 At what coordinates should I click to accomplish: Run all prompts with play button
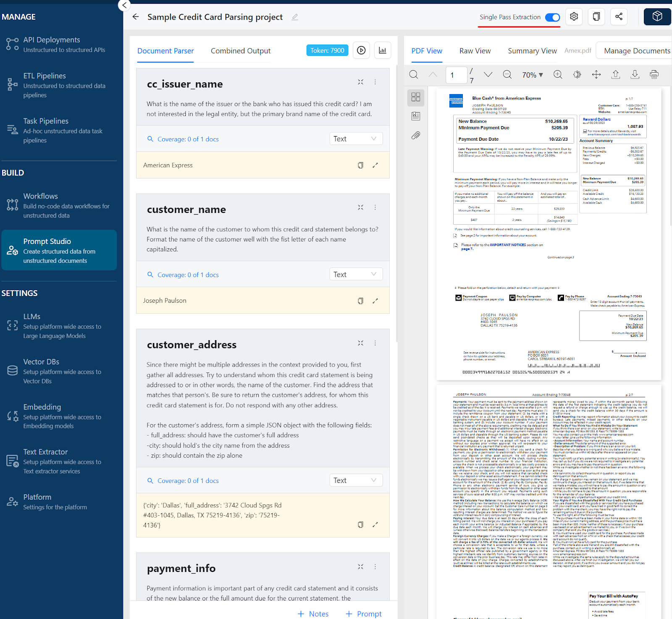coord(361,50)
